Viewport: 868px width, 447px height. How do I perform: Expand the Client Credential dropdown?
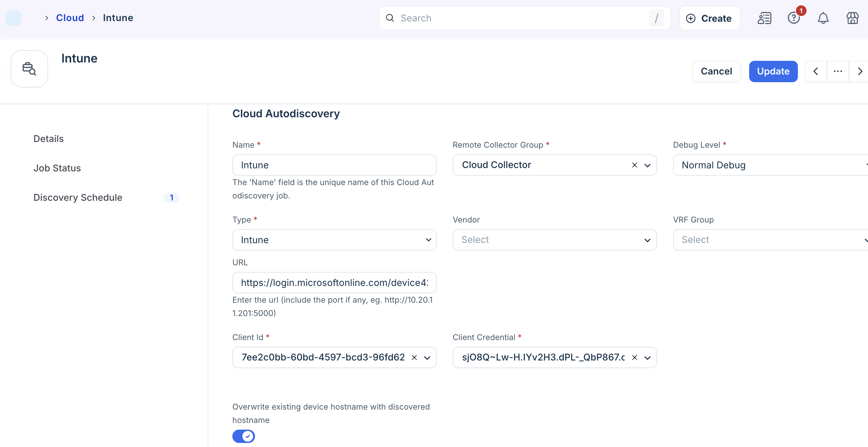(647, 358)
